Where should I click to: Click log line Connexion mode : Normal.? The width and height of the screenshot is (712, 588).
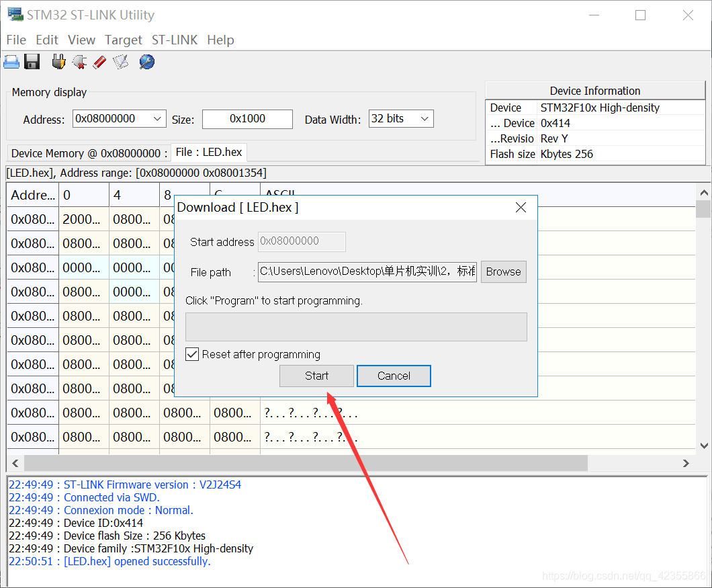click(x=101, y=510)
